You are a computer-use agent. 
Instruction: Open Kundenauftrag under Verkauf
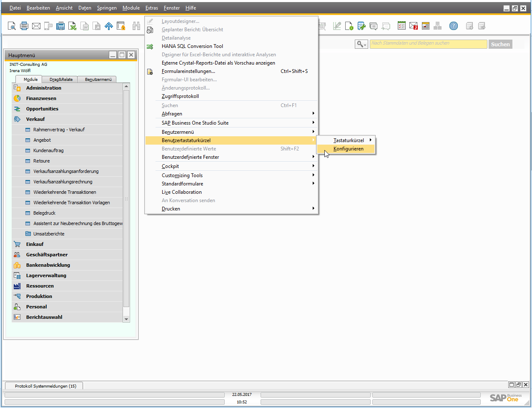coord(48,150)
